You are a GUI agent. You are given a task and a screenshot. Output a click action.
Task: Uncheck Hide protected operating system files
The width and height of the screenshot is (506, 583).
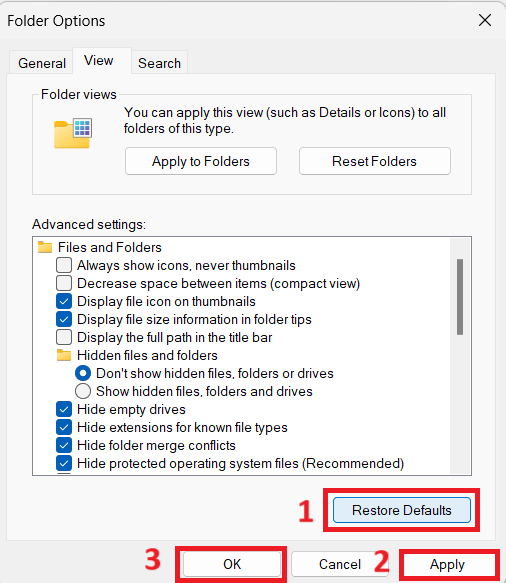pos(64,463)
